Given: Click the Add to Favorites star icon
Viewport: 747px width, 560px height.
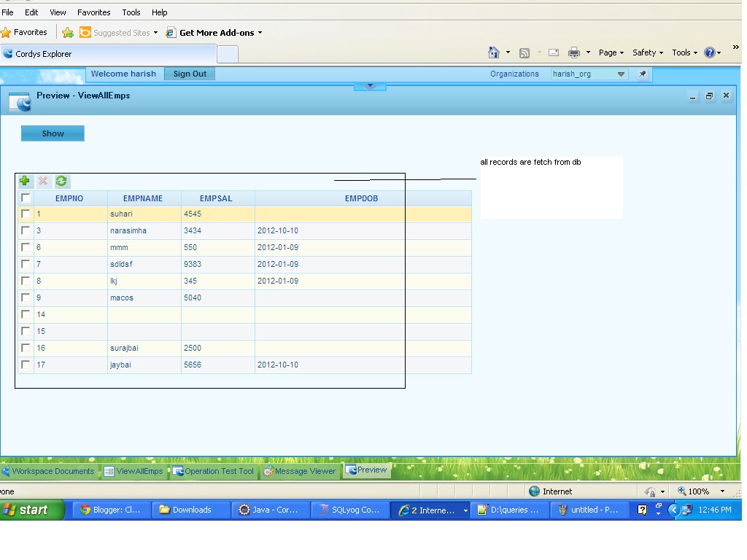Looking at the screenshot, I should (x=68, y=32).
